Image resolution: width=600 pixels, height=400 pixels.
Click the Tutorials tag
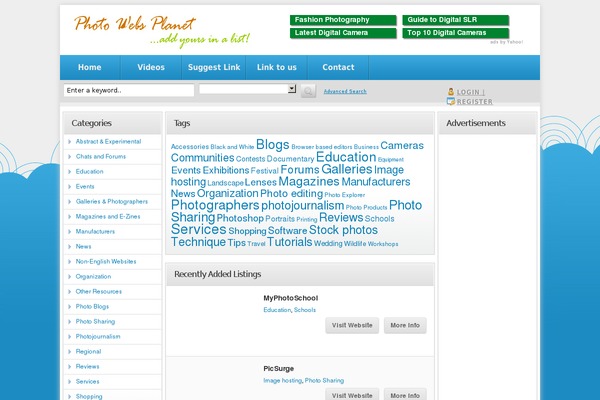point(290,242)
